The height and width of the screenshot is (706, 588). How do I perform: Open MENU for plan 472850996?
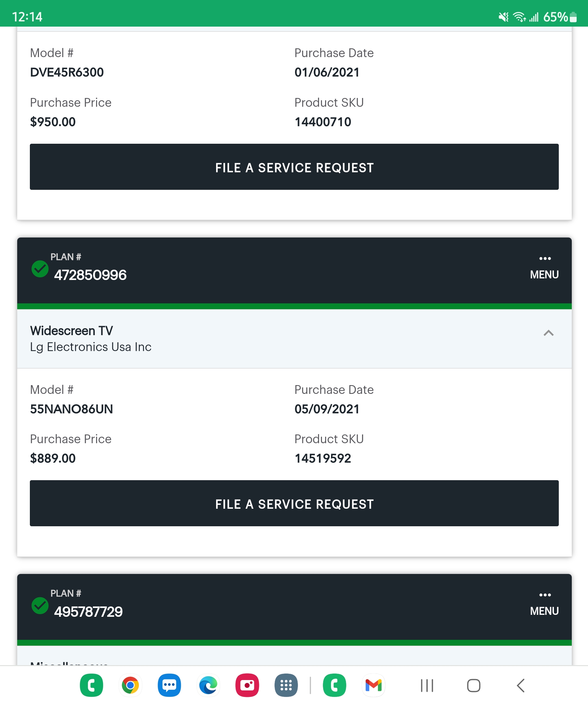[544, 268]
